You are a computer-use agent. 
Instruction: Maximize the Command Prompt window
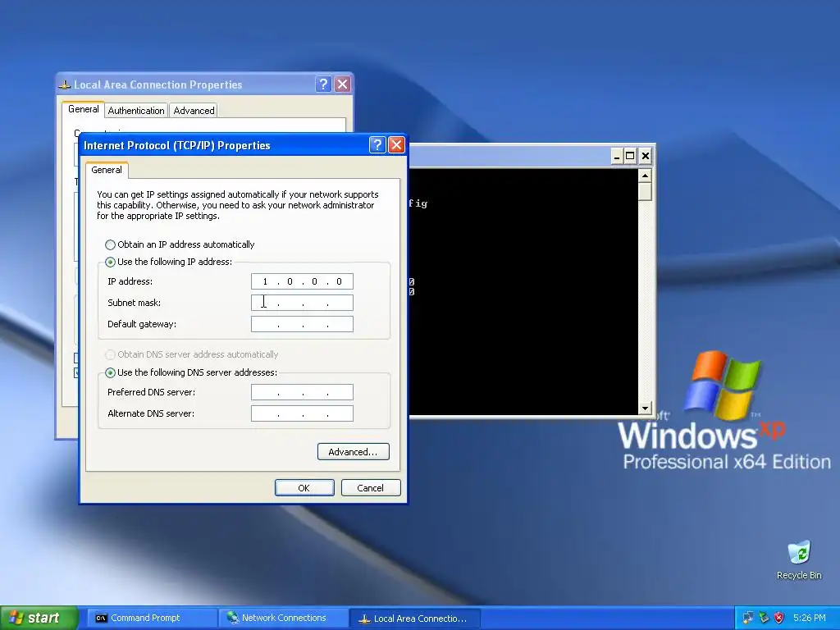click(631, 156)
